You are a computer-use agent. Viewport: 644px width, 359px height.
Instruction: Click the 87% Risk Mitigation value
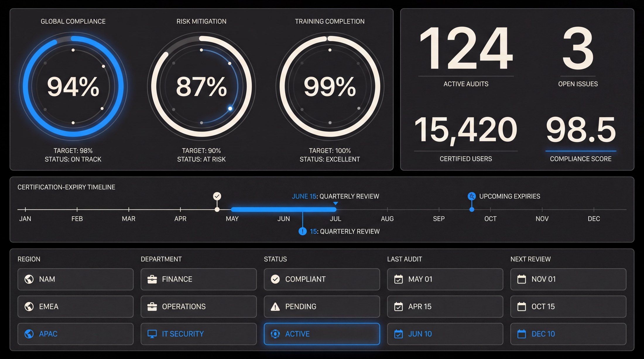pos(201,87)
